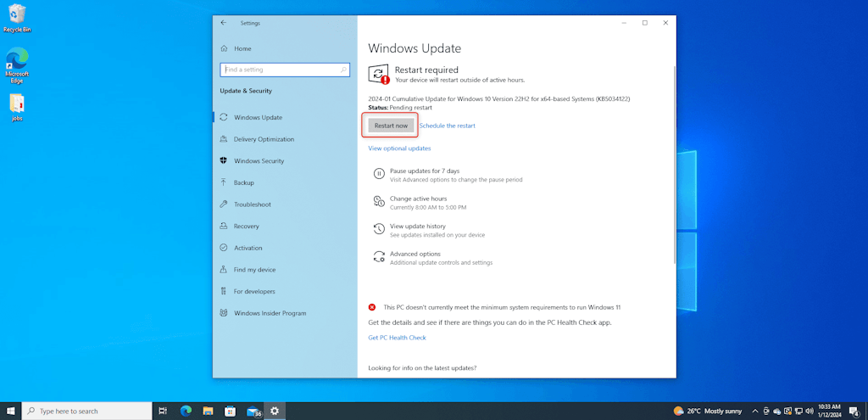This screenshot has width=868, height=420.
Task: Open File Explorer from taskbar
Action: tap(209, 412)
